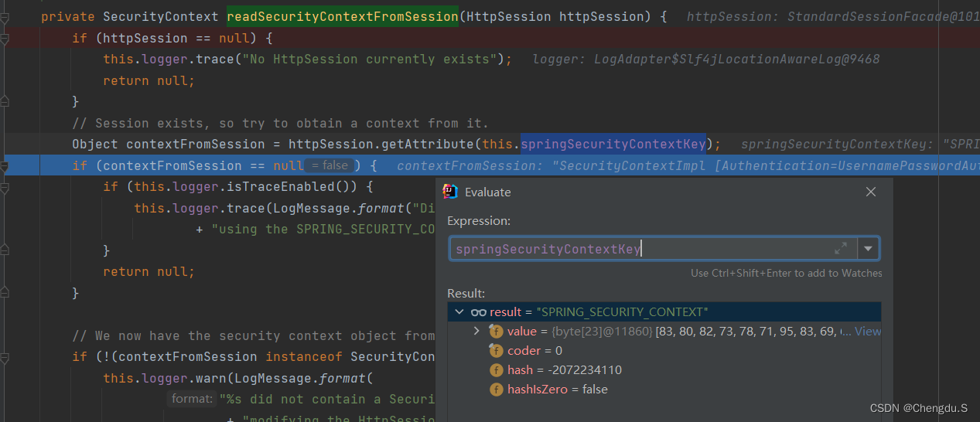
Task: Click the 'Expression:' label
Action: [x=479, y=220]
